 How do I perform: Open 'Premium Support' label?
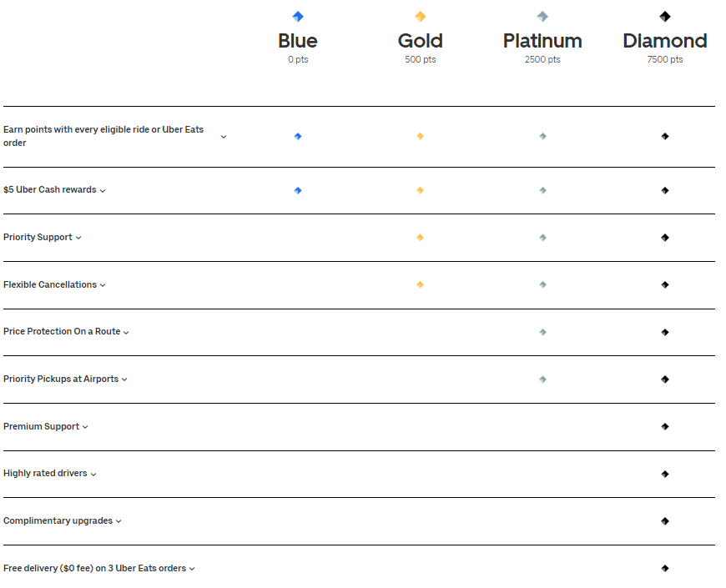click(41, 426)
